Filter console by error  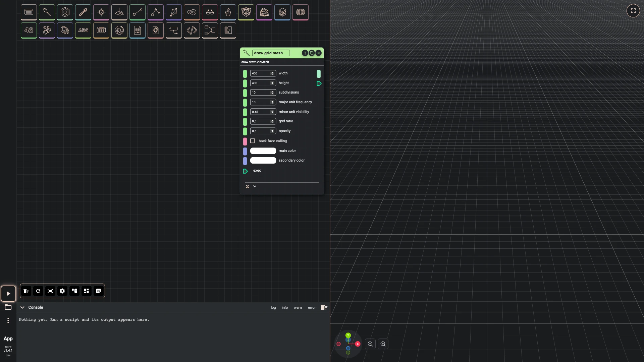312,308
